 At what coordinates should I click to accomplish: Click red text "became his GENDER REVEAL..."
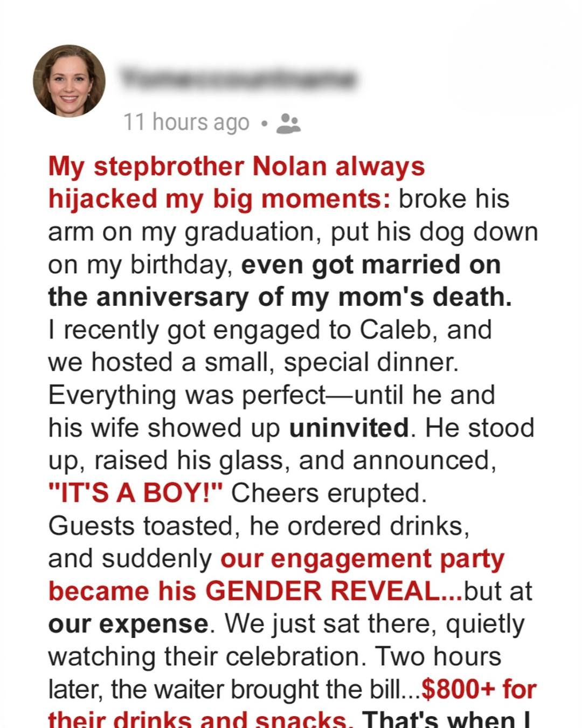[x=255, y=592]
